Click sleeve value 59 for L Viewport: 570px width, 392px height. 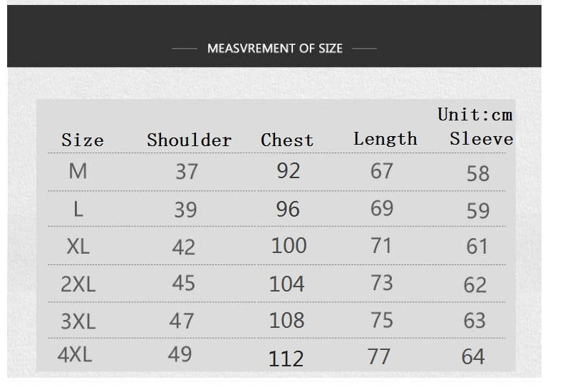(x=478, y=211)
